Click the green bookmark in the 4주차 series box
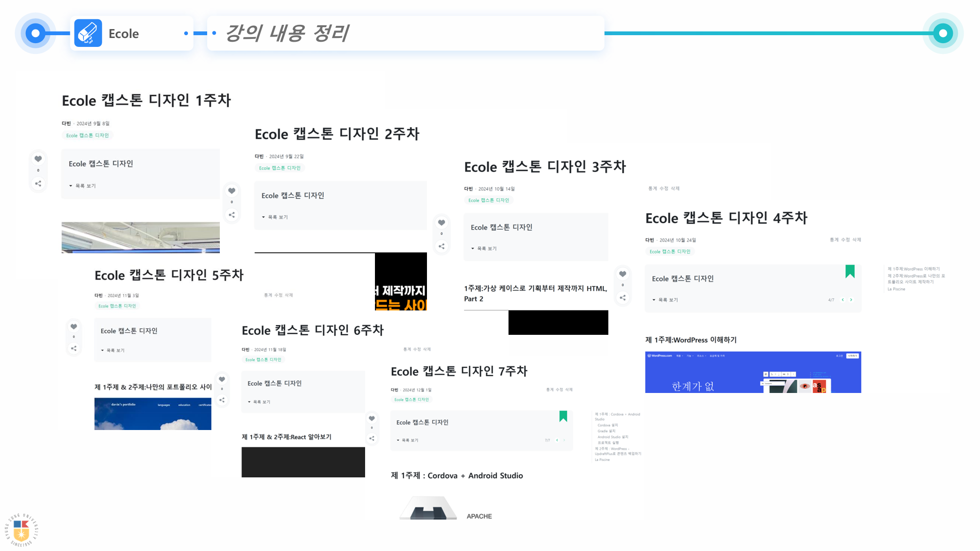980x551 pixels. pyautogui.click(x=850, y=272)
